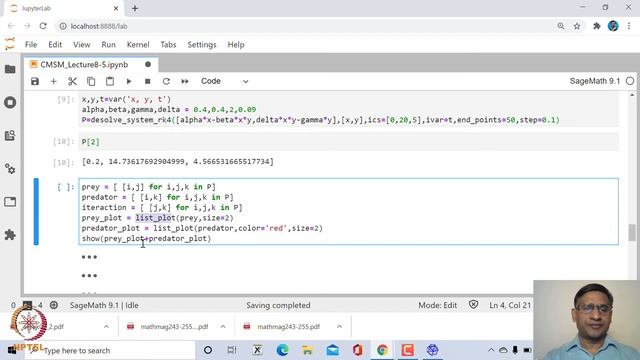Image resolution: width=640 pixels, height=360 pixels.
Task: Click the blue cell collapser bar
Action: pos(36,211)
